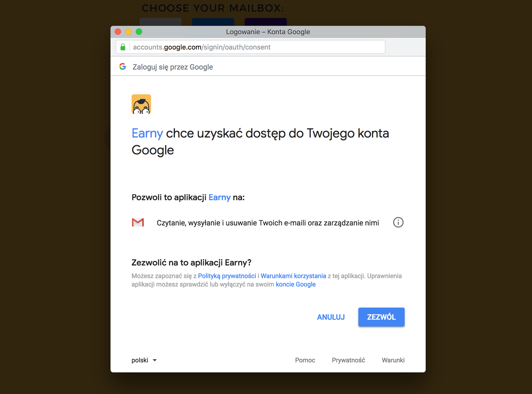Screen dimensions: 532x394
Task: Click the Earny link after "Pozwoli to aplikacji"
Action: pyautogui.click(x=219, y=197)
